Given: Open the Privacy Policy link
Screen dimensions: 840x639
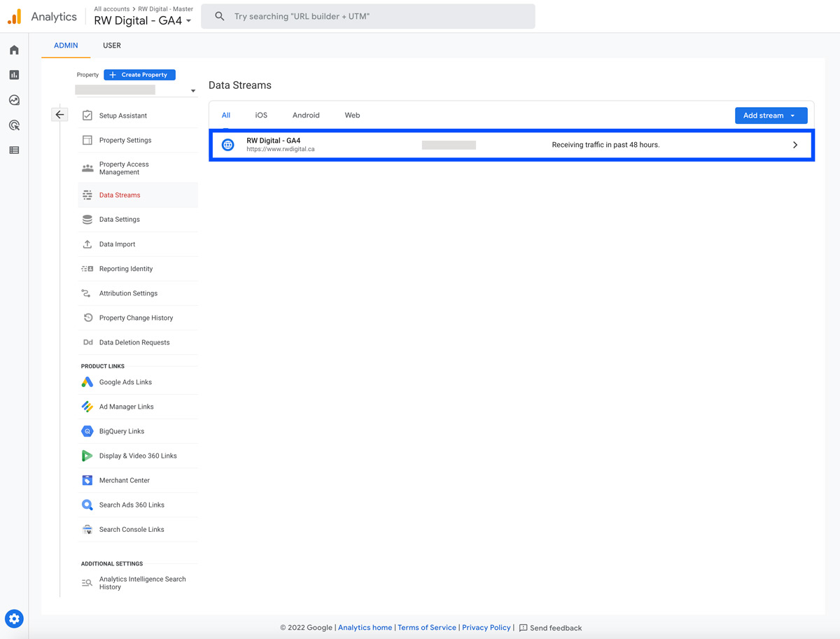Looking at the screenshot, I should pyautogui.click(x=486, y=628).
